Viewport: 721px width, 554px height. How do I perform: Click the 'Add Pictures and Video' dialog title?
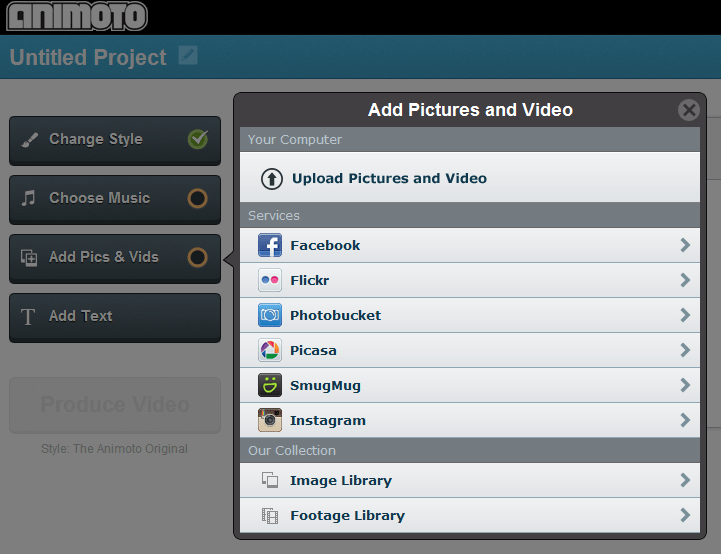click(470, 110)
